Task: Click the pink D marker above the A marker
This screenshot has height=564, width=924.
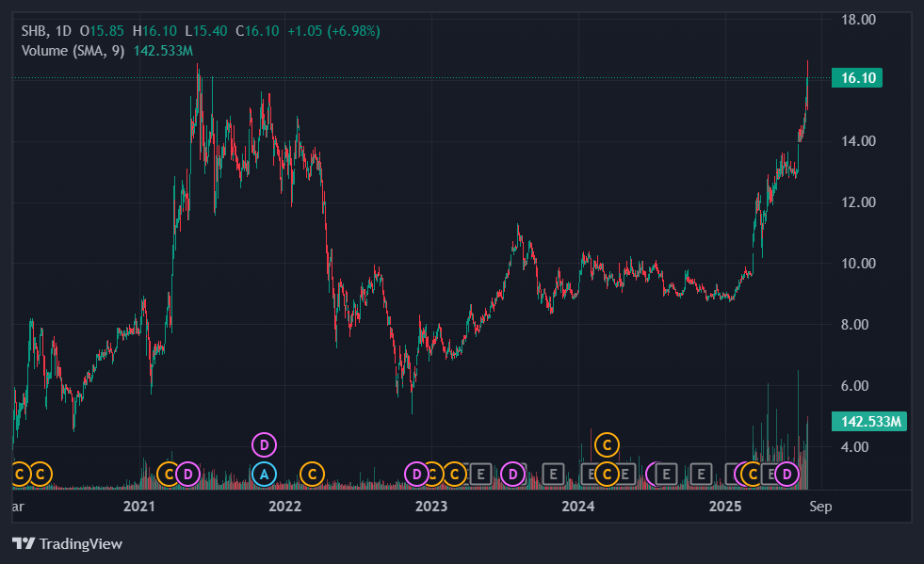Action: [264, 444]
